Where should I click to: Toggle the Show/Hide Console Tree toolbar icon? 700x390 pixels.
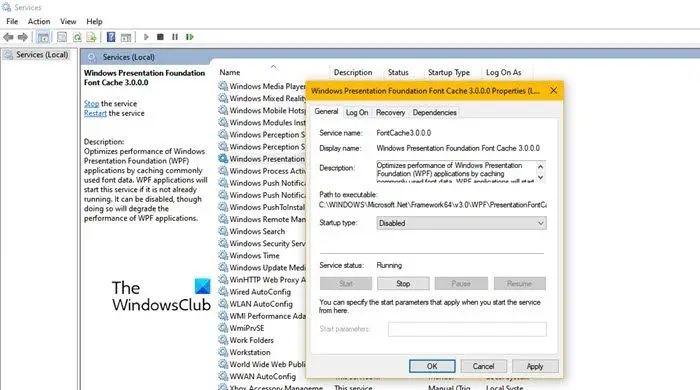click(x=43, y=37)
